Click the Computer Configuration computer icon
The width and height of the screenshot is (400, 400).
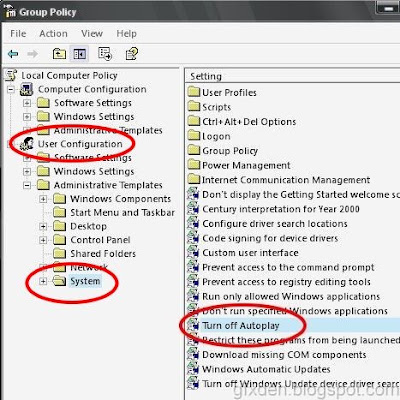pyautogui.click(x=27, y=89)
